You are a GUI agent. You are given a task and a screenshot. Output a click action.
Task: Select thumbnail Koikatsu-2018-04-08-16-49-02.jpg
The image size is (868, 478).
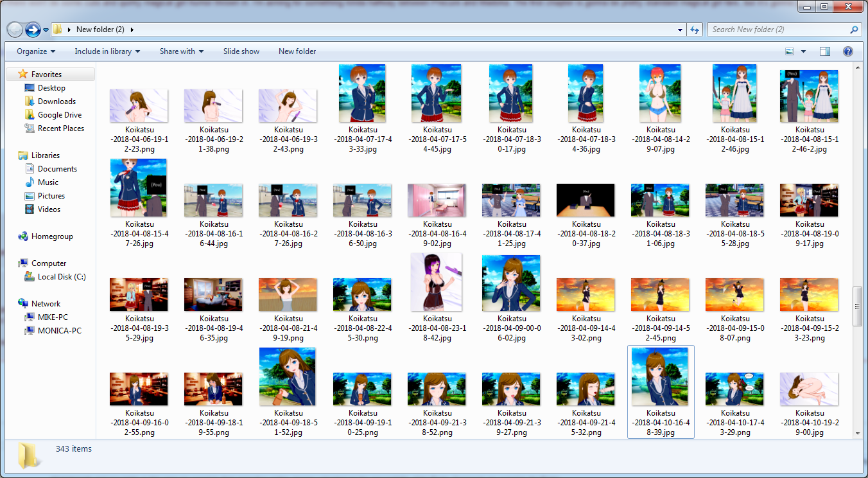(x=437, y=200)
